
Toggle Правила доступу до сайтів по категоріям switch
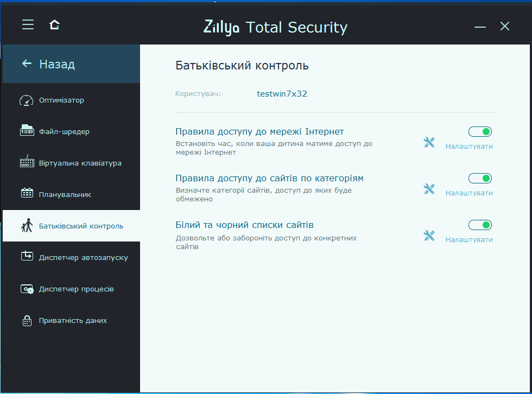(480, 179)
